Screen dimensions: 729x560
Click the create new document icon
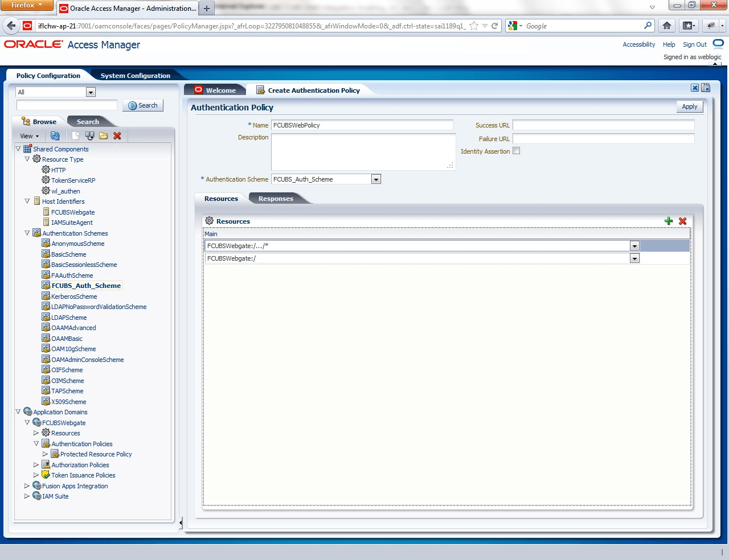click(x=76, y=136)
